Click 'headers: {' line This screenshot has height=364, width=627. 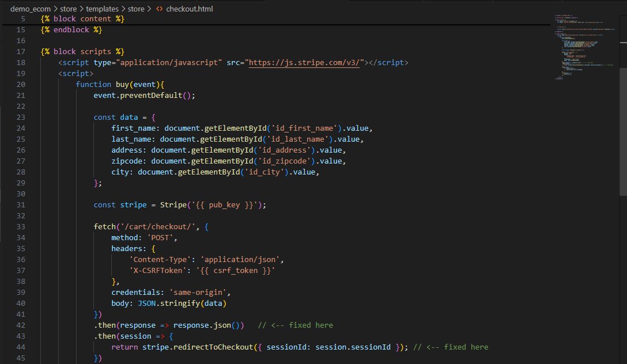click(133, 249)
